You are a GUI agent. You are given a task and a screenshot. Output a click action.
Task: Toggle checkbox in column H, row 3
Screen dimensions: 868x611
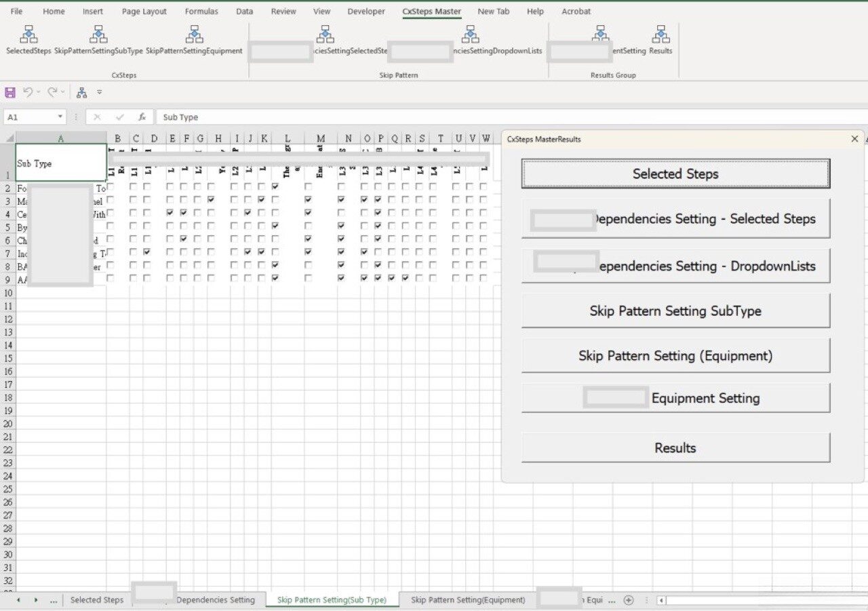211,199
